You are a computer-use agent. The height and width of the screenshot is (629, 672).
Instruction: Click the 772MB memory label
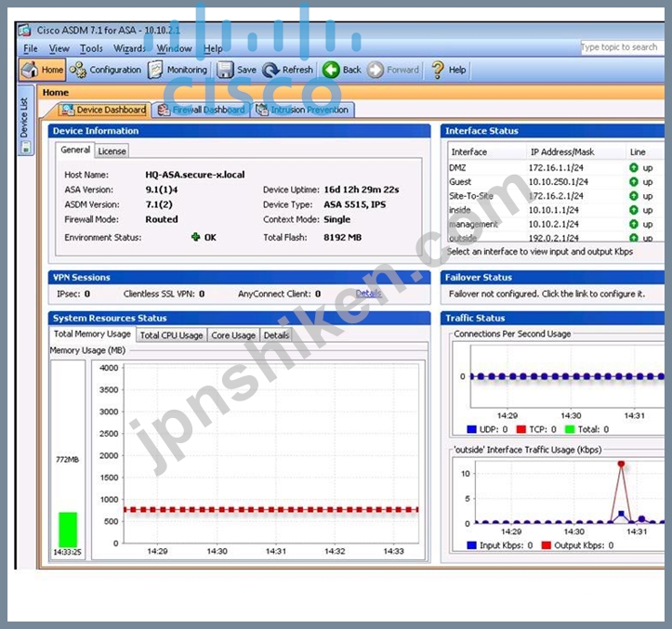67,460
